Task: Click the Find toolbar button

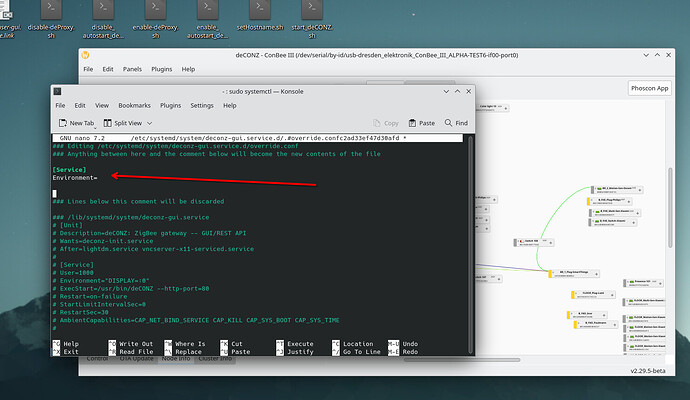Action: pyautogui.click(x=456, y=123)
